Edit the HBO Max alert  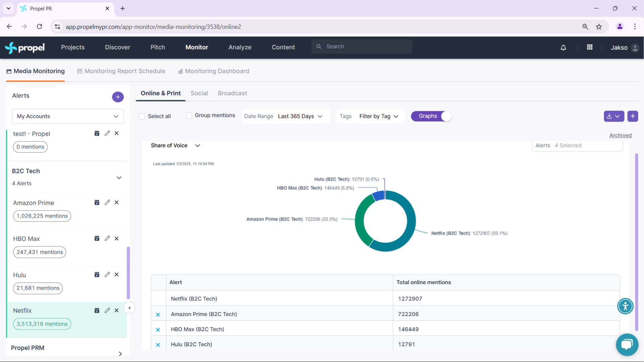(x=107, y=238)
